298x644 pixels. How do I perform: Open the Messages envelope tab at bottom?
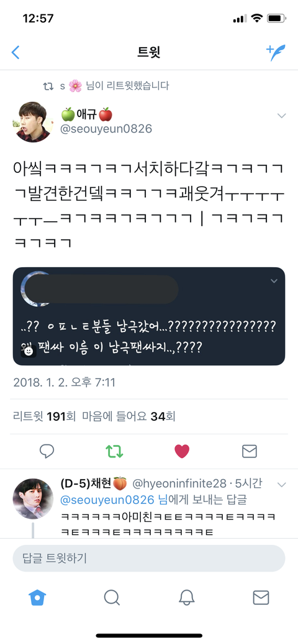tap(261, 597)
